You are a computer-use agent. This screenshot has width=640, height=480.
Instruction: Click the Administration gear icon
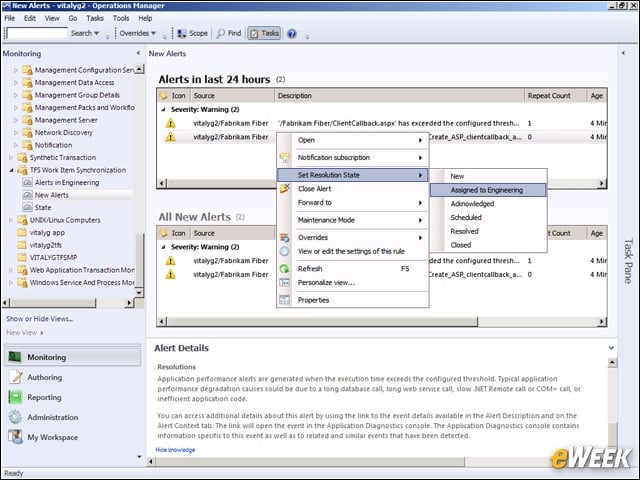tap(15, 417)
